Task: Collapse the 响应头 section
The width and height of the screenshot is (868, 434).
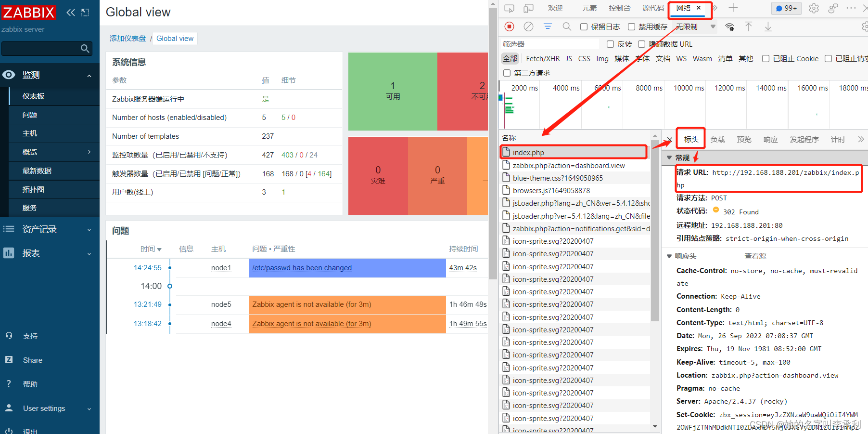Action: pyautogui.click(x=669, y=256)
